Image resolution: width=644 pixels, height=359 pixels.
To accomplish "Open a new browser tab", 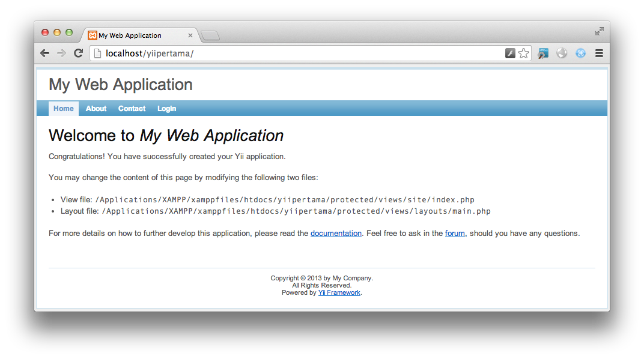I will 210,35.
